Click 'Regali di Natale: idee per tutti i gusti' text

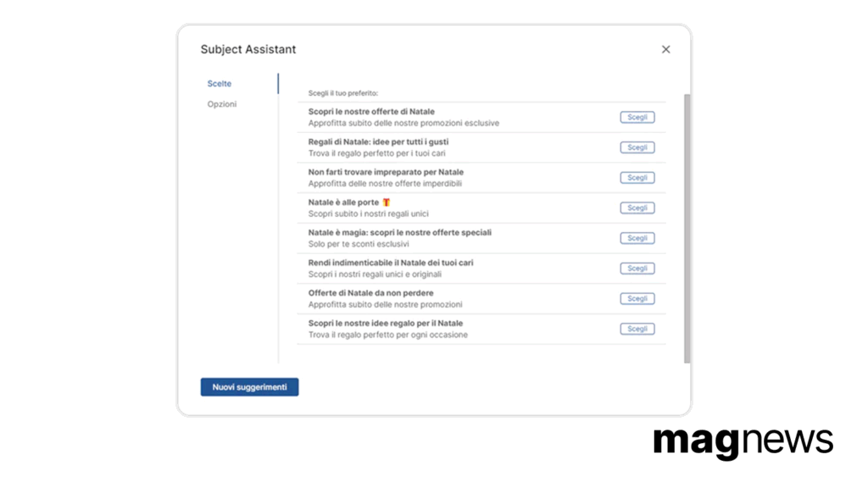pos(378,142)
